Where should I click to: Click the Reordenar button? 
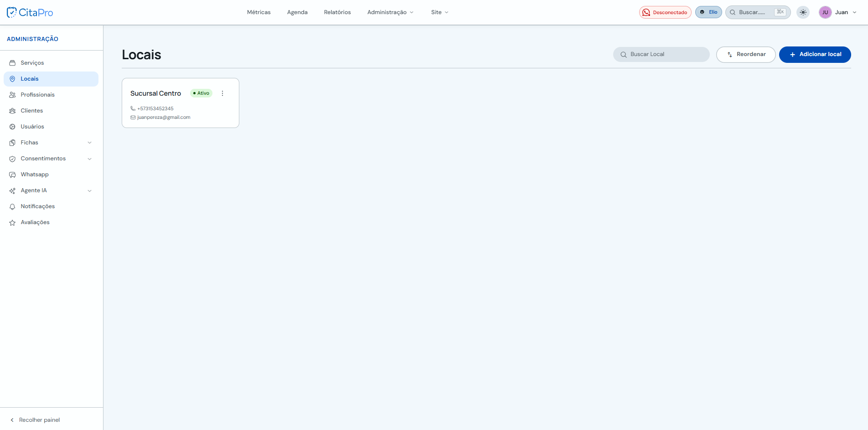point(746,54)
